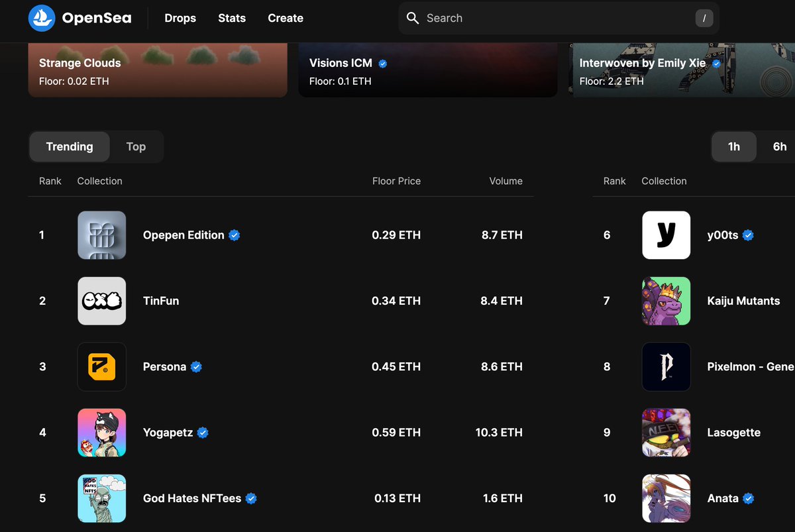Screen dimensions: 795x532
Task: Click God Hates NFTees volume 1.6 ETH
Action: 503,498
